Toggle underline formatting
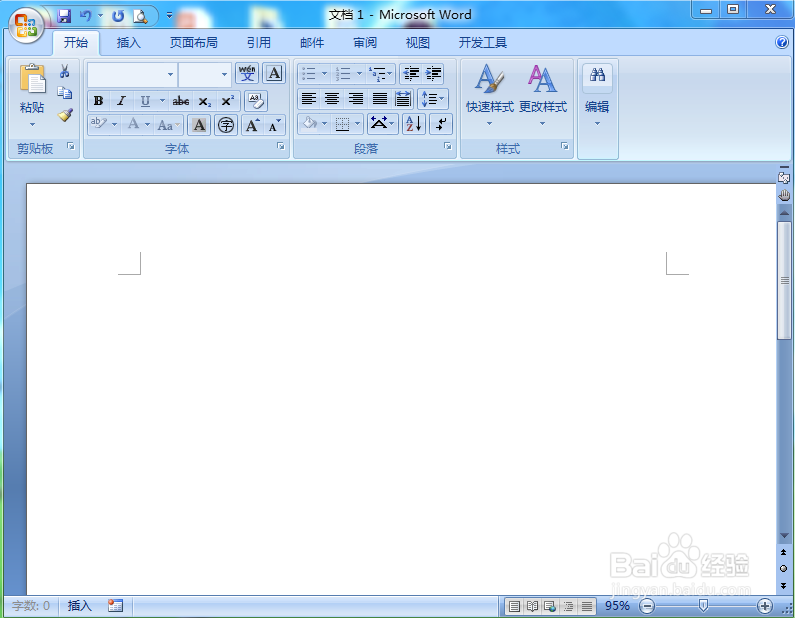The height and width of the screenshot is (618, 795). click(x=145, y=101)
